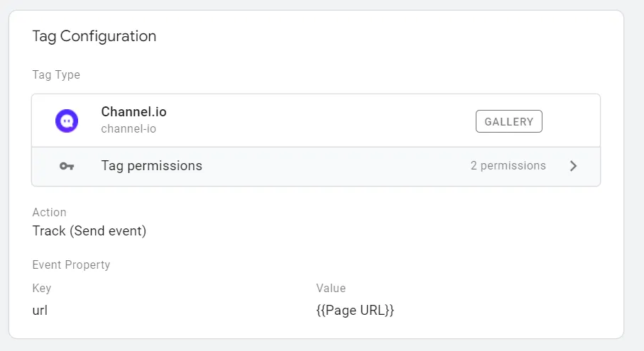The height and width of the screenshot is (351, 644).
Task: Click the url key field
Action: 40,310
